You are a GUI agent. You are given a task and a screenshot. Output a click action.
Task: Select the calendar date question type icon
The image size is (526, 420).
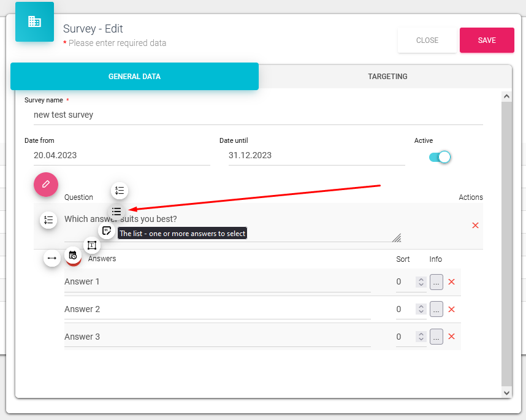pyautogui.click(x=73, y=256)
